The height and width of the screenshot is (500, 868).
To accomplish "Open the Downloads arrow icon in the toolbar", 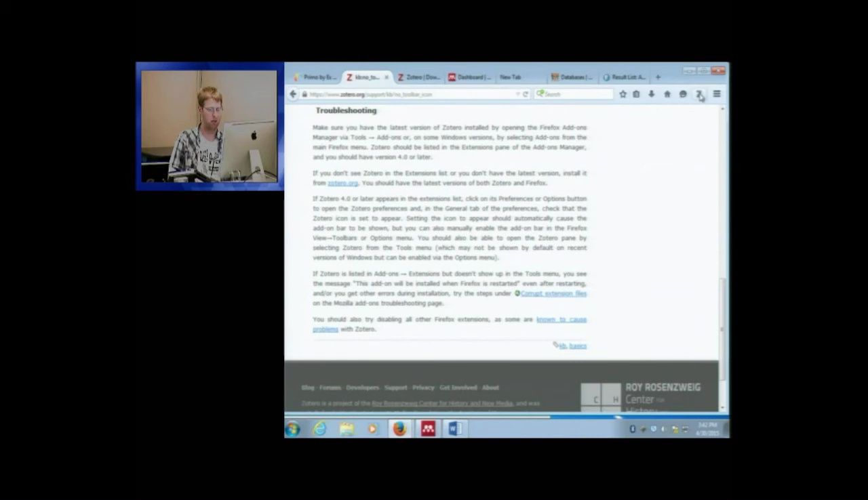I will 651,94.
